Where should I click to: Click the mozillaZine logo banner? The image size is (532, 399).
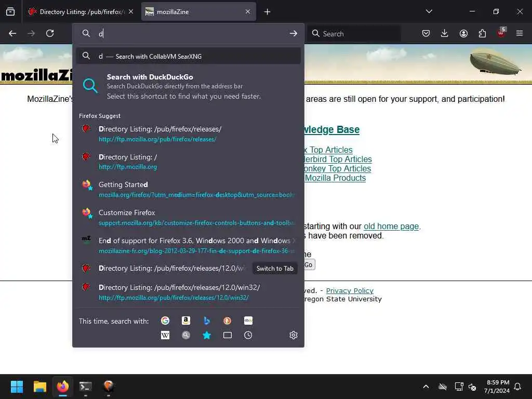[x=36, y=75]
